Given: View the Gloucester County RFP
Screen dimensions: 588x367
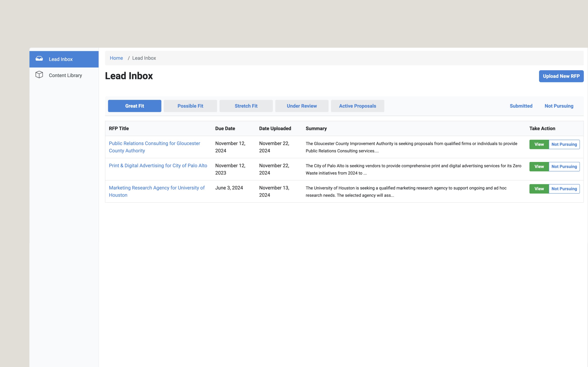Looking at the screenshot, I should click(539, 145).
